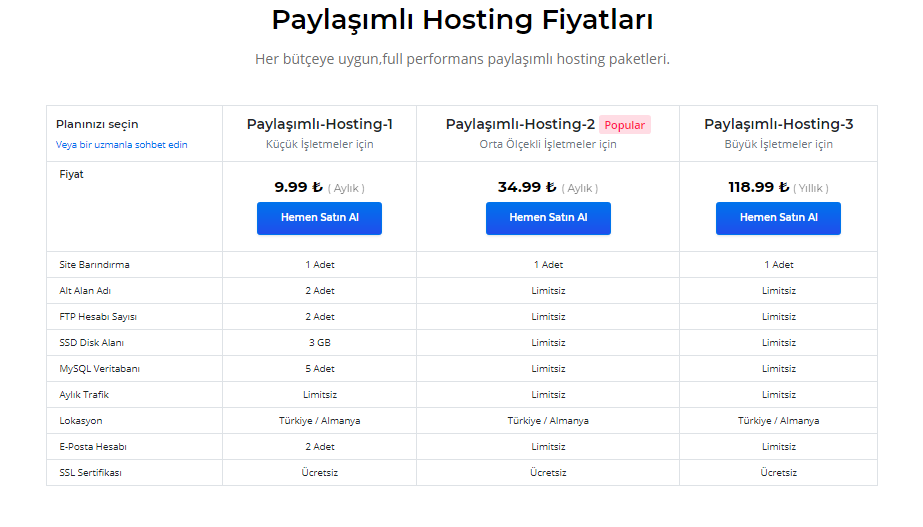Click the MySQL Veritabanı row label
Viewport: 923px width, 527px height.
99,369
